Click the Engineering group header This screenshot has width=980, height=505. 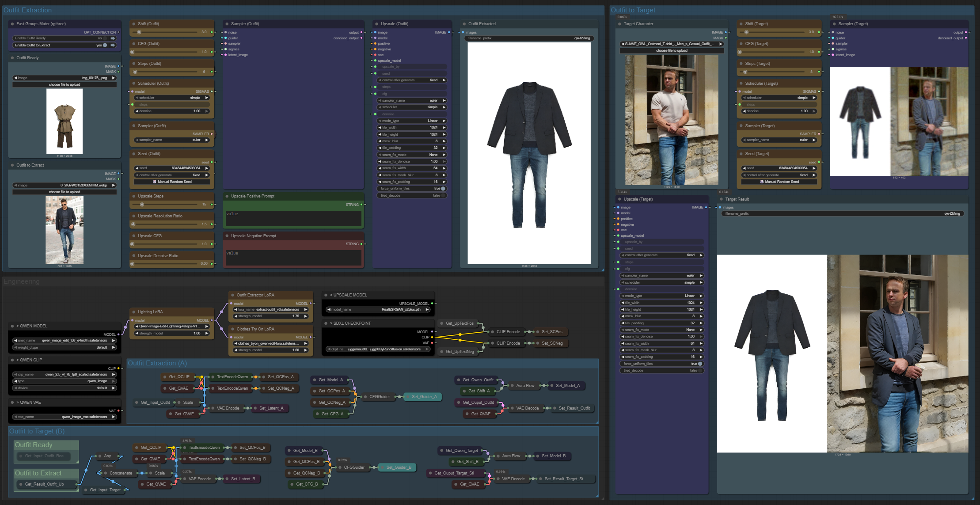click(x=22, y=281)
